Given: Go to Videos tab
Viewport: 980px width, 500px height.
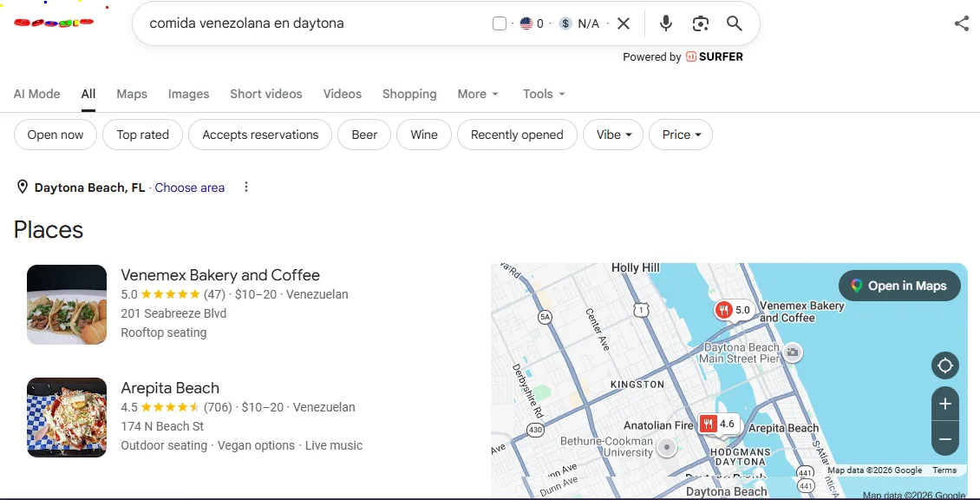Looking at the screenshot, I should point(343,94).
